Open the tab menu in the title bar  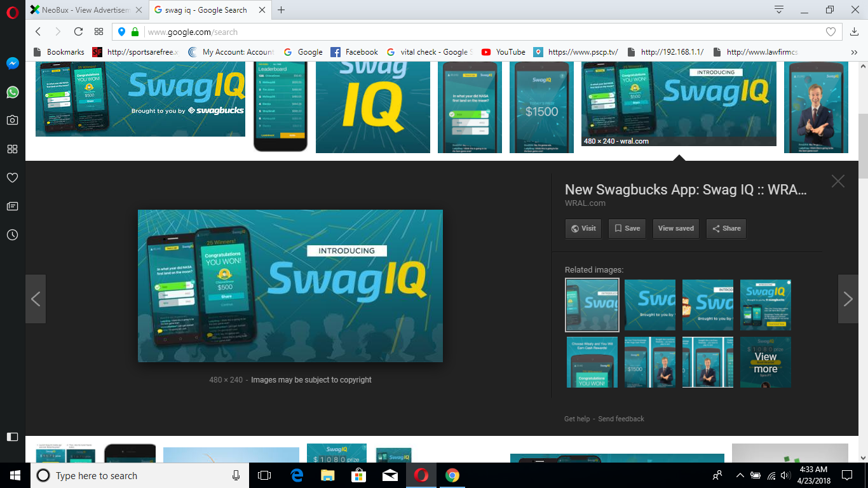[779, 10]
